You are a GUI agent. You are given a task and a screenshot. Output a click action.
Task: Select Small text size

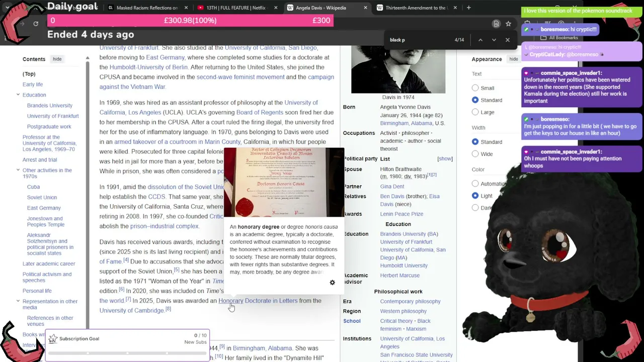(x=475, y=88)
